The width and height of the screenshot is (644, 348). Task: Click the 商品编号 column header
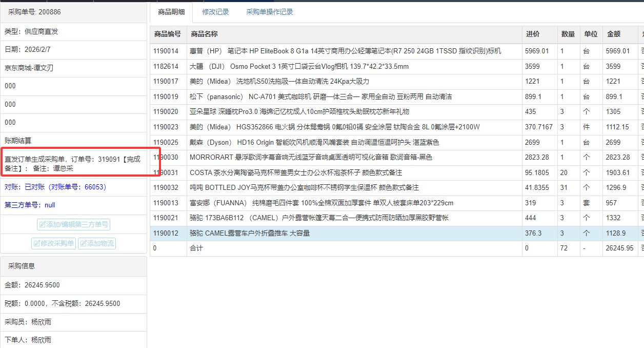[x=168, y=34]
